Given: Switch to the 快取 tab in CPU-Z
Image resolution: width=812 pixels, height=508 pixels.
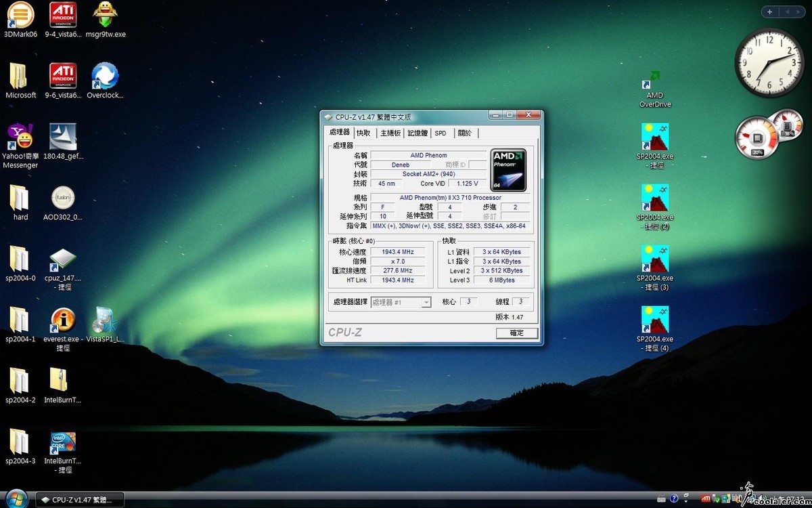Looking at the screenshot, I should (364, 133).
